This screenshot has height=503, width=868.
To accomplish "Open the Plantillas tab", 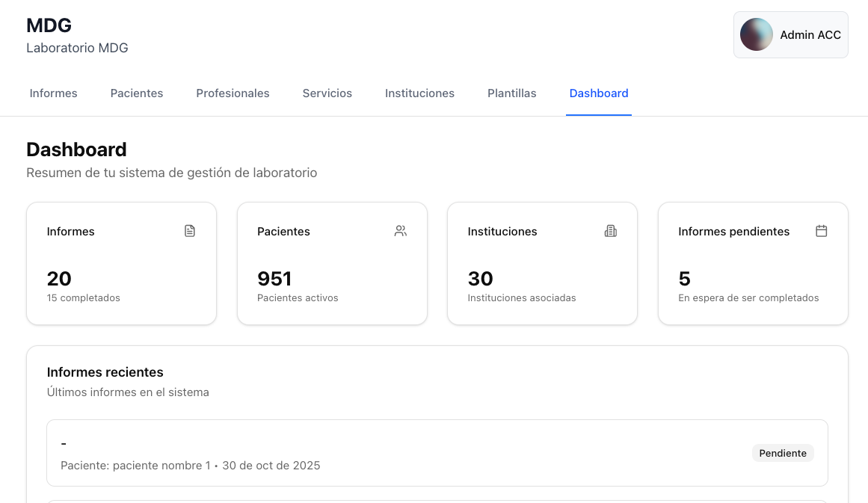I will [511, 93].
